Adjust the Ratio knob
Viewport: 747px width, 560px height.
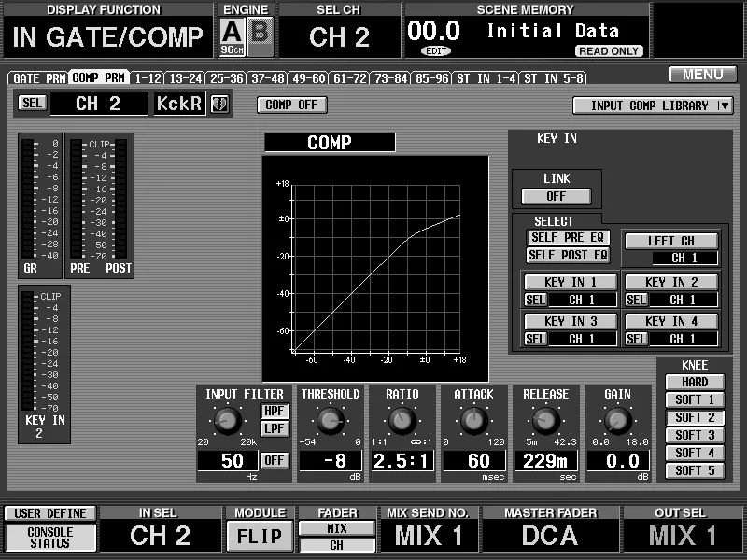coord(402,421)
